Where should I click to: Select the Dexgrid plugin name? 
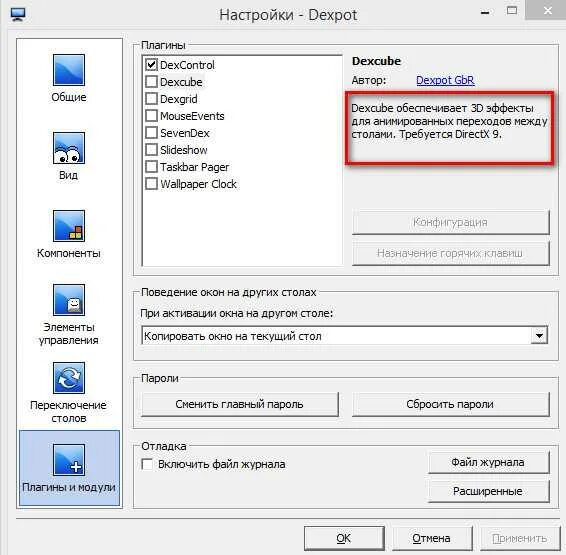[179, 99]
